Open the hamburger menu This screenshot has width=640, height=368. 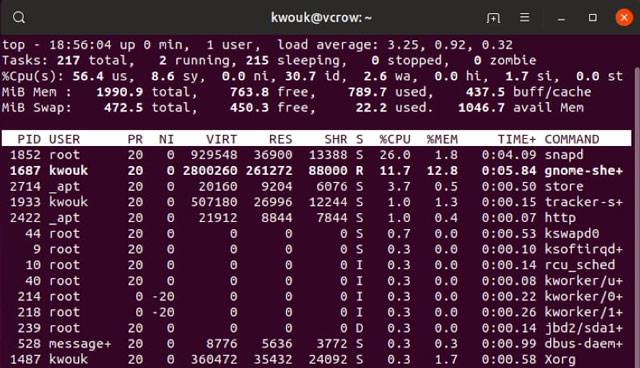[524, 18]
